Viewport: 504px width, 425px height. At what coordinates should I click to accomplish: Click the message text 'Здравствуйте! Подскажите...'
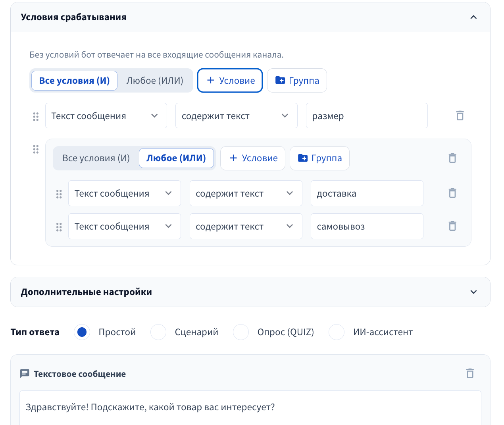(150, 407)
